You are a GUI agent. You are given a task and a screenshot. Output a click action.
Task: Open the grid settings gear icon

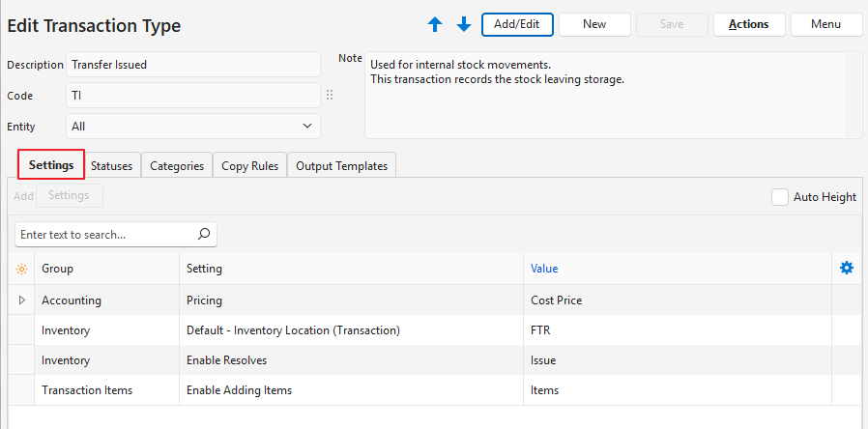click(x=847, y=268)
